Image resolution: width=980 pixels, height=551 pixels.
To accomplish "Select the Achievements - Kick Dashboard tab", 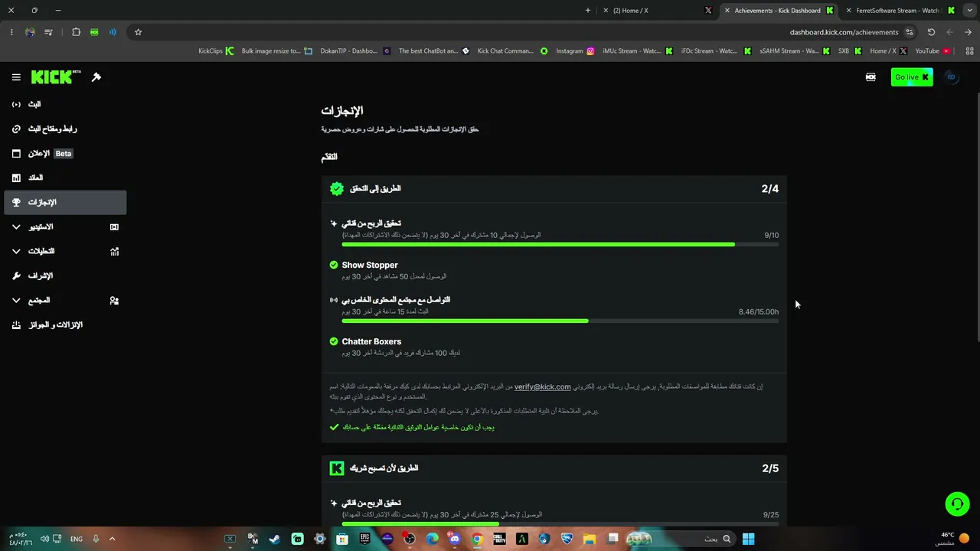I will (778, 11).
